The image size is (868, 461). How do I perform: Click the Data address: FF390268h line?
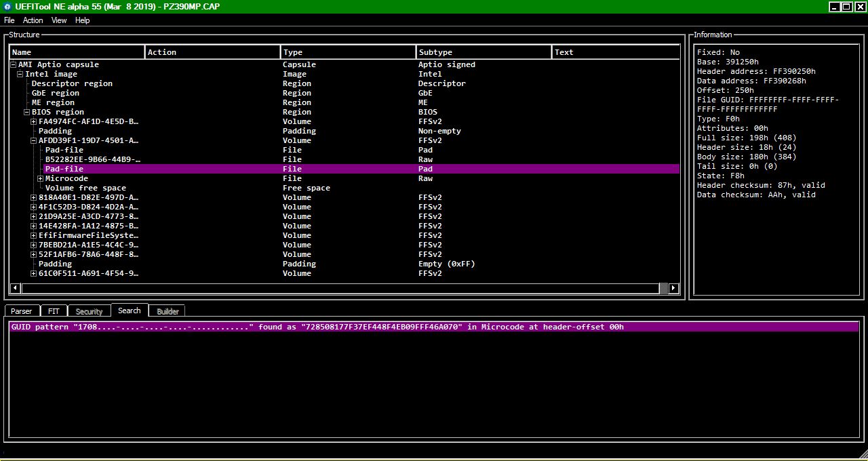point(751,81)
